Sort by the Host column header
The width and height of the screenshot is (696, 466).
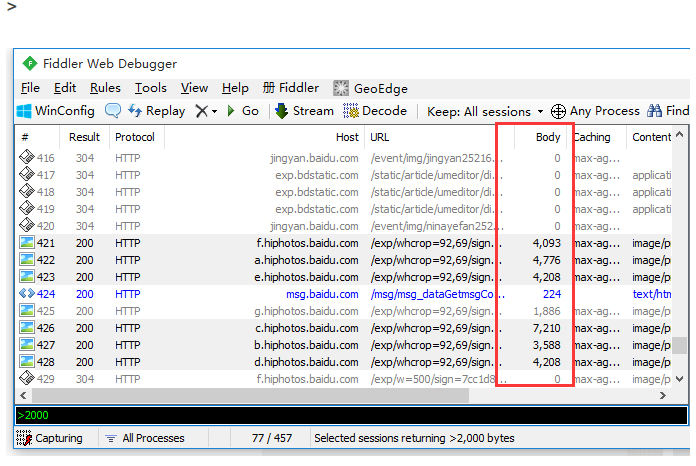pos(265,137)
